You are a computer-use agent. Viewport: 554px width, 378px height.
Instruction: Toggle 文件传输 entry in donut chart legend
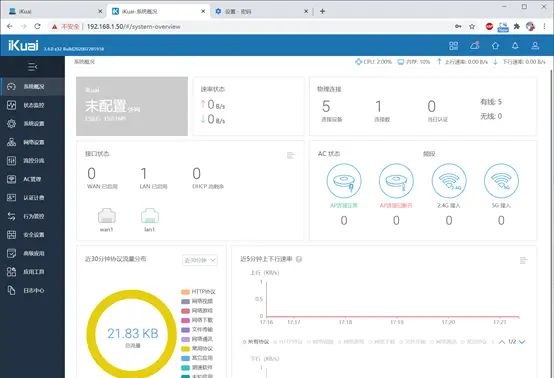point(197,330)
